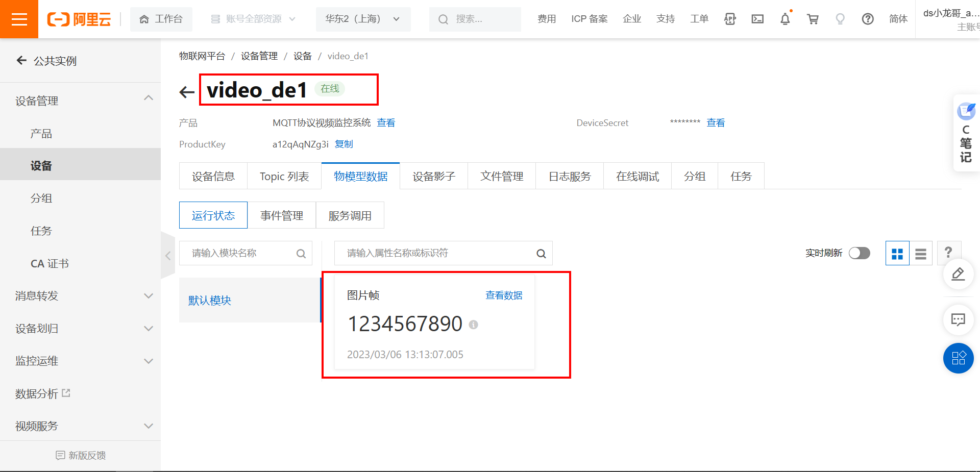Open 工单 in top navigation
Image resolution: width=980 pixels, height=472 pixels.
(699, 19)
